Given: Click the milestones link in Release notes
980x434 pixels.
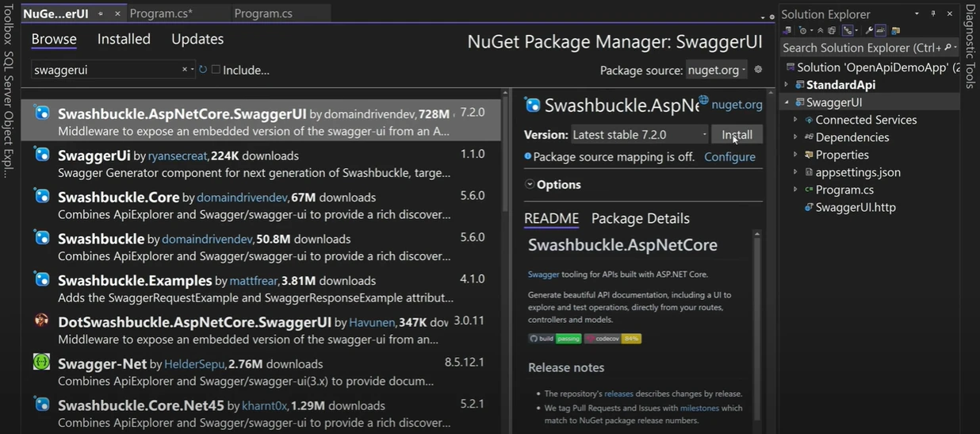Looking at the screenshot, I should 699,408.
